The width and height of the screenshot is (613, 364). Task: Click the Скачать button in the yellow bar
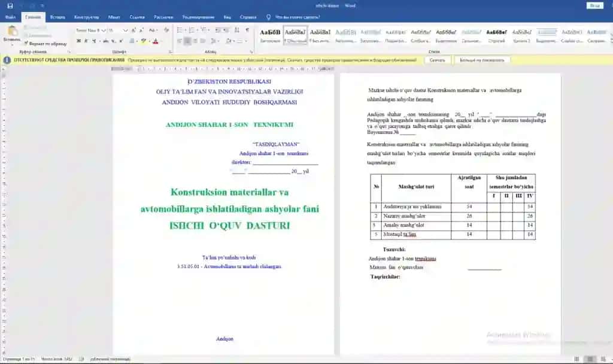click(x=437, y=60)
